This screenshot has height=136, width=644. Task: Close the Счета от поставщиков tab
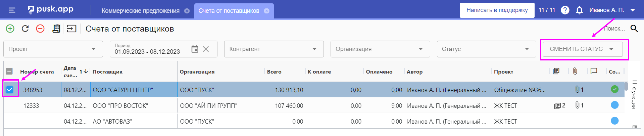(267, 11)
